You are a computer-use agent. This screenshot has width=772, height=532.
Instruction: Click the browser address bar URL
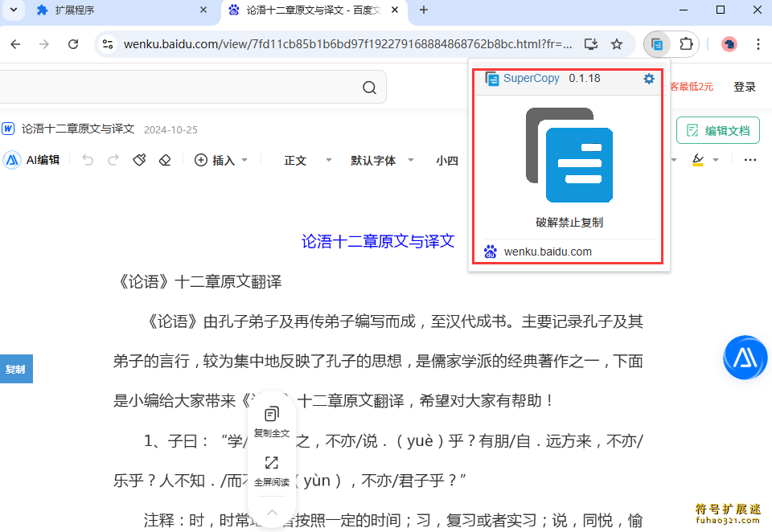(x=347, y=44)
